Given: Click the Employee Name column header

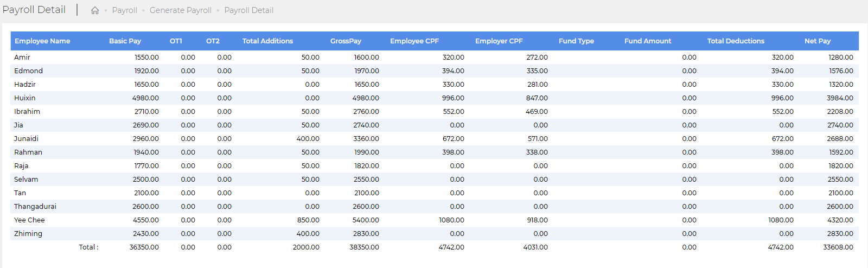Looking at the screenshot, I should 42,41.
